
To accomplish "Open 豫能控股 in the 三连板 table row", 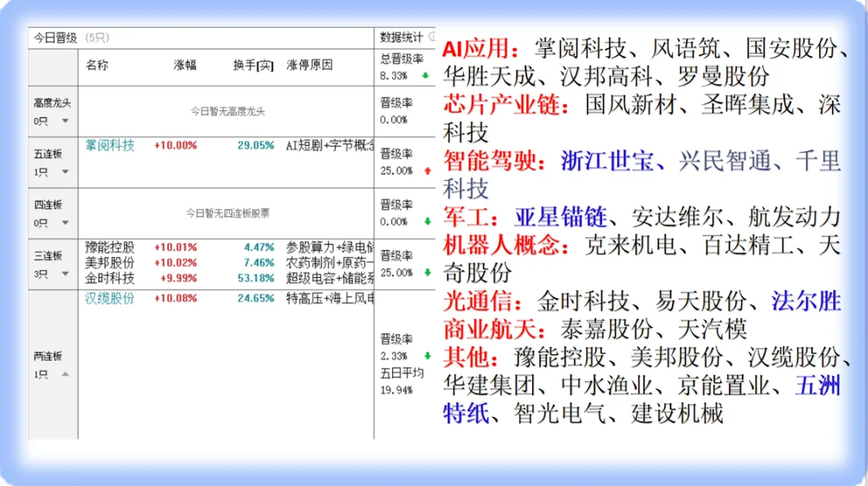I will 109,247.
